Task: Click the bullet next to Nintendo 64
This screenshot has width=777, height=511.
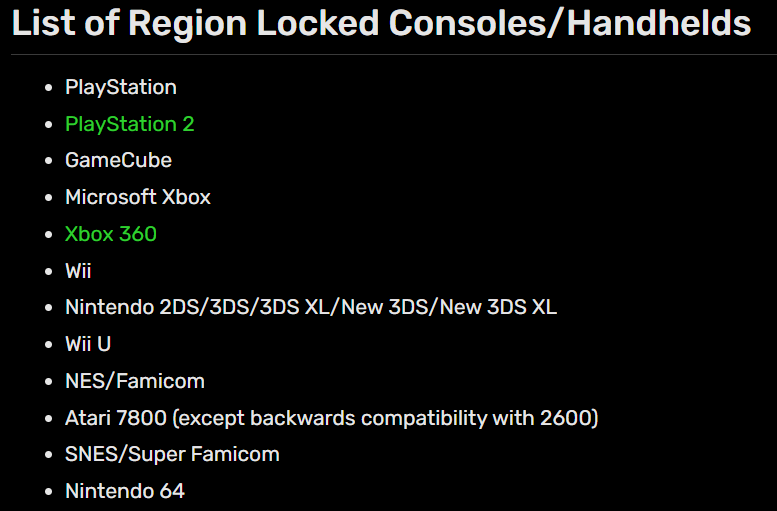Action: (x=49, y=492)
